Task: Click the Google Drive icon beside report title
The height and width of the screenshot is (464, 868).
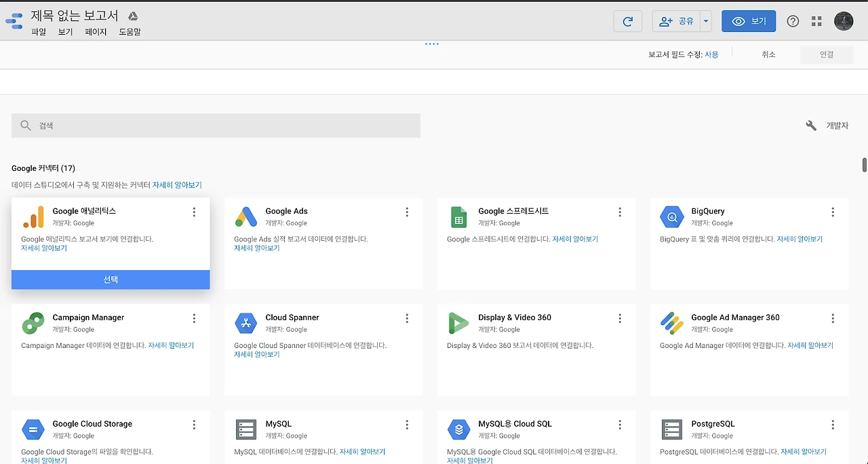Action: [x=134, y=16]
